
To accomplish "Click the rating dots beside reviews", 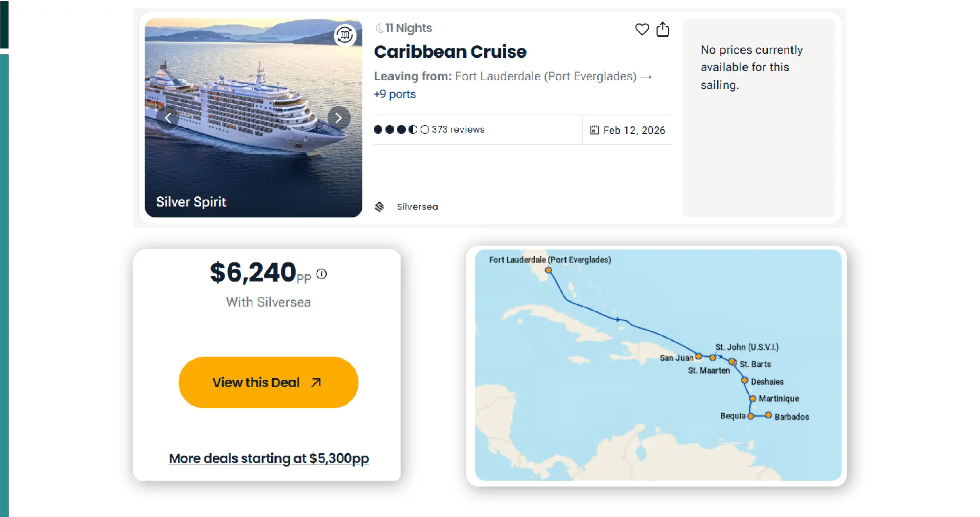I will pos(401,129).
